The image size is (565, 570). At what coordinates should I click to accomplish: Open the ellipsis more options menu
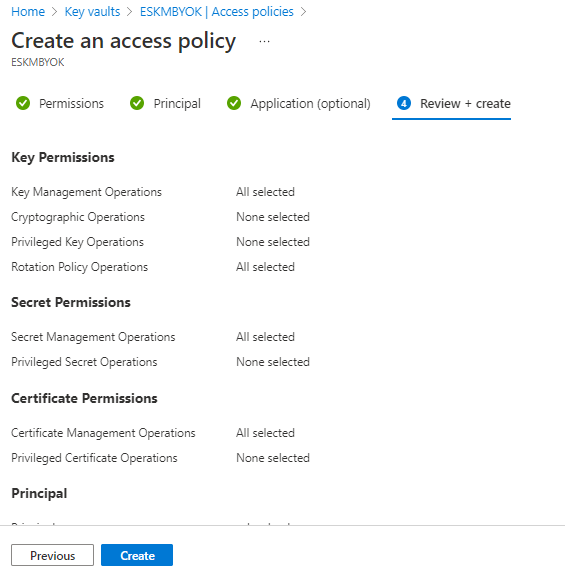tap(264, 41)
